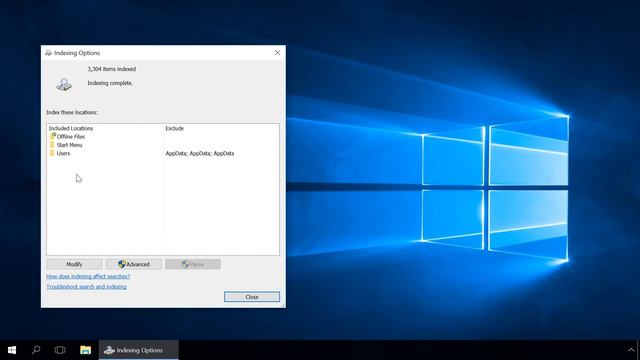Open taskbar search magnifier

[x=36, y=350]
